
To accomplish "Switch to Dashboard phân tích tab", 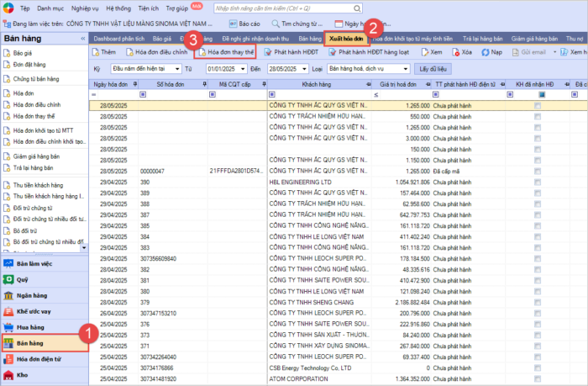I will 118,39.
